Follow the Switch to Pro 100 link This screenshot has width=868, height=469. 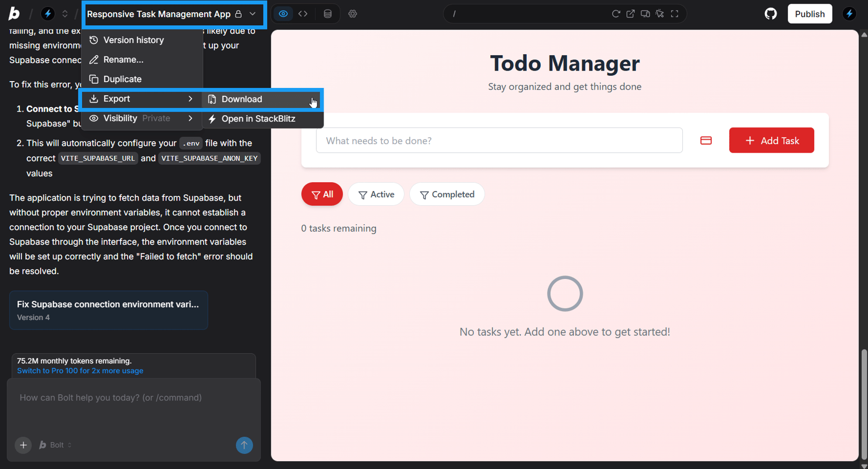80,371
